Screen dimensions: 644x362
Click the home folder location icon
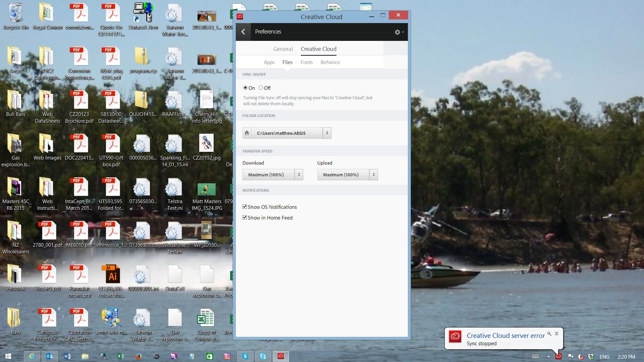[247, 133]
